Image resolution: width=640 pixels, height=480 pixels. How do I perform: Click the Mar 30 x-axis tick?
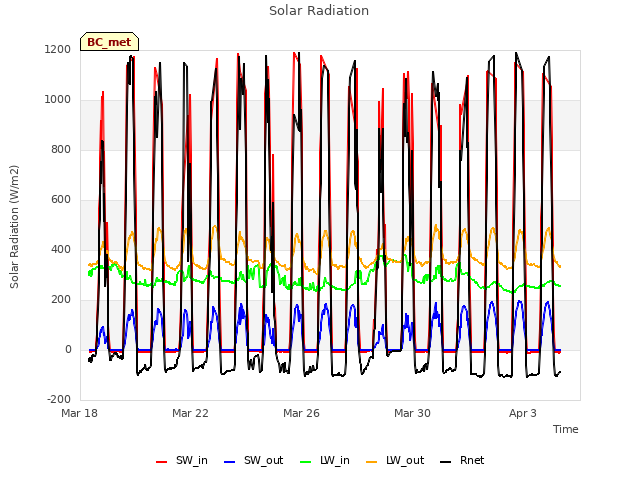pos(412,413)
